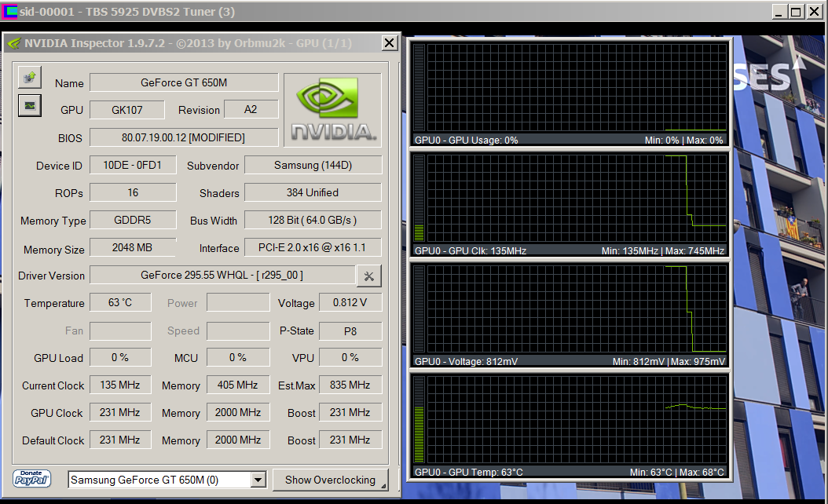Click the 'GPU0 - GPU Usage: 0%' label
The width and height of the screenshot is (828, 504).
[x=467, y=141]
